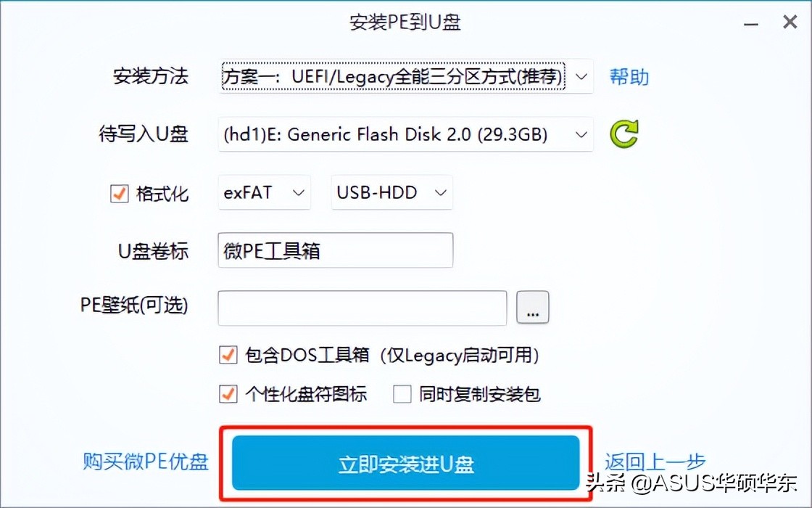Screen dimensions: 812x508
Task: Disable 个性化盘符图标 option
Action: click(x=228, y=394)
